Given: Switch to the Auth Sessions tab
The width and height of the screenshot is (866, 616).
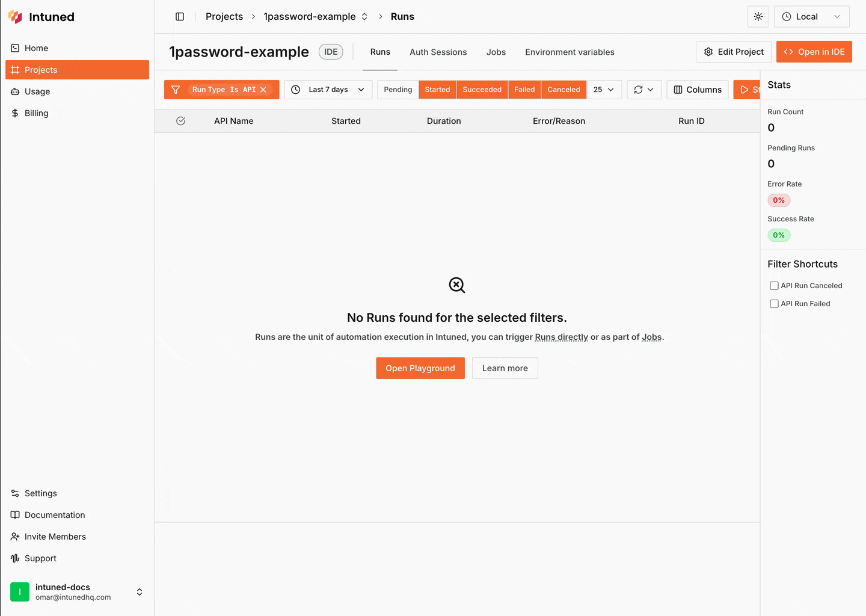Looking at the screenshot, I should 438,52.
